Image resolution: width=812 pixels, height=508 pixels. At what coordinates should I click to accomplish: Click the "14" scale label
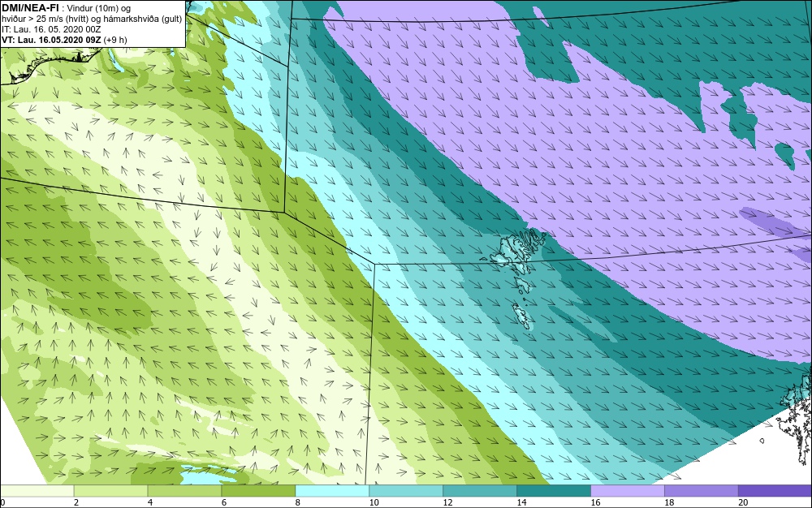[521, 502]
